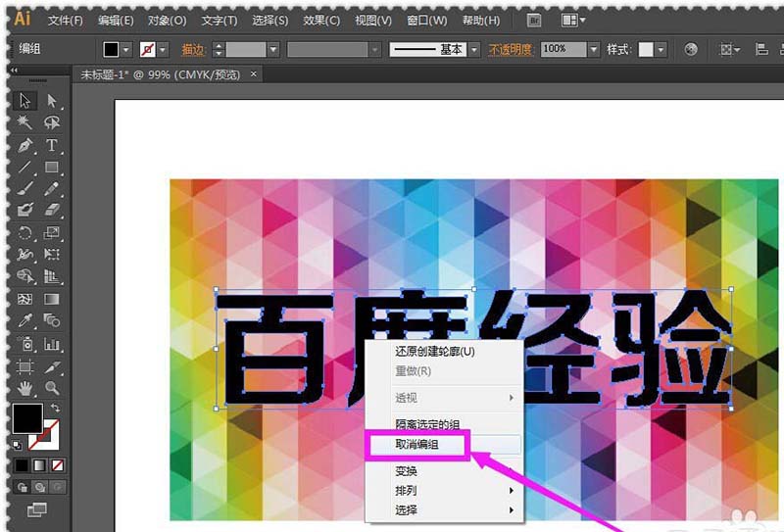
Task: Select the Scale tool
Action: click(x=52, y=232)
